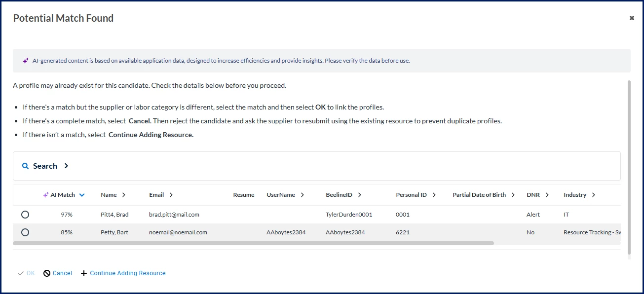644x294 pixels.
Task: Click the checkmark icon beside OK
Action: [21, 273]
